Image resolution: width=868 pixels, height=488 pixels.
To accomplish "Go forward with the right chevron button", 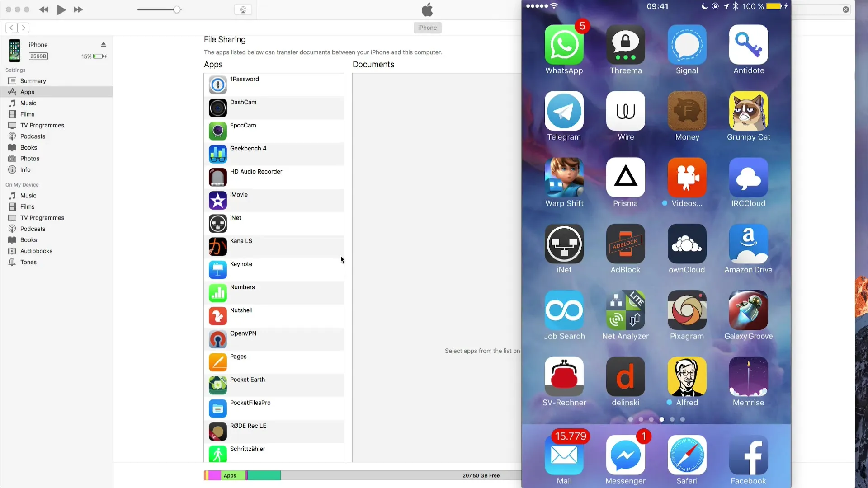I will tap(24, 28).
